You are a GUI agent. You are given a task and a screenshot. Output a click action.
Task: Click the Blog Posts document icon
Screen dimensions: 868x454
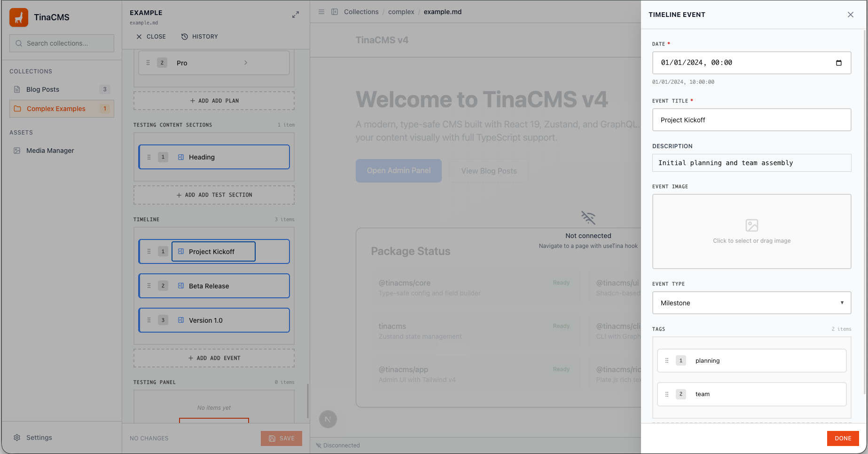(x=17, y=89)
